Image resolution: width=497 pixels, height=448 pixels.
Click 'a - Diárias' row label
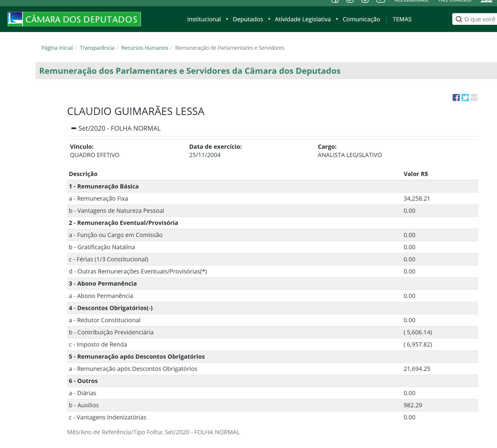(x=82, y=393)
